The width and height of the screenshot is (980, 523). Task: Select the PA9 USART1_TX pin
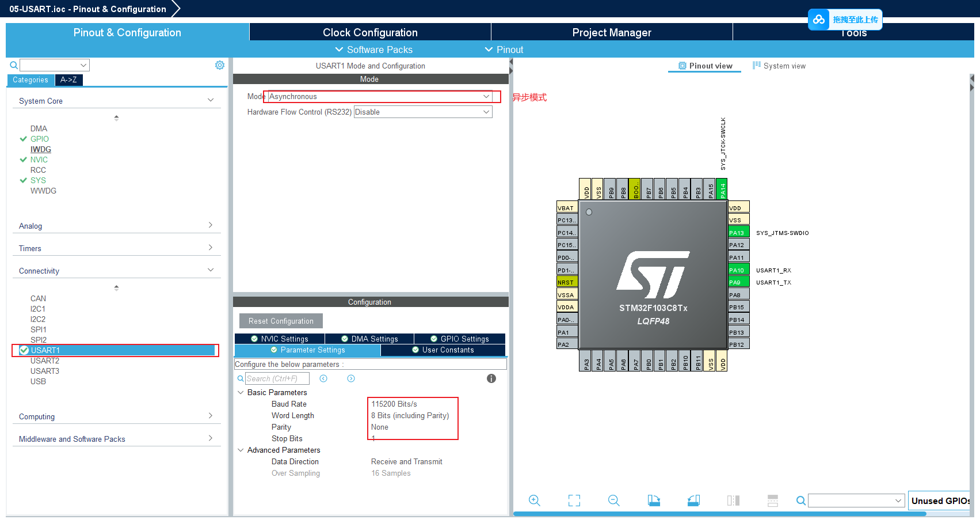(x=739, y=282)
